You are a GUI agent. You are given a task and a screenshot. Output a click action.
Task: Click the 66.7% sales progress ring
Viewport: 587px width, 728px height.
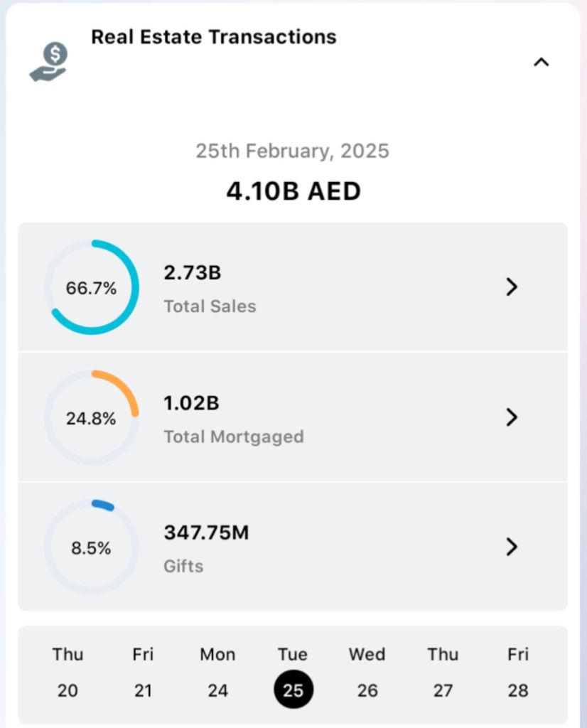92,288
